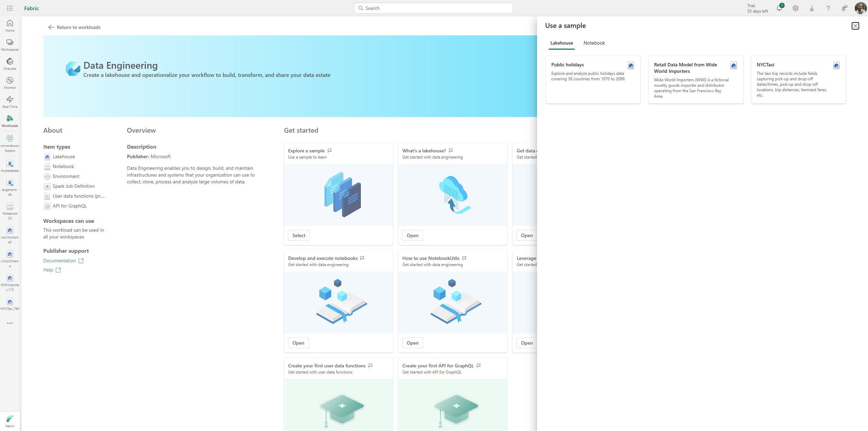This screenshot has width=868, height=431.
Task: Open the noLHschema2 lakehouse
Action: 10,235
